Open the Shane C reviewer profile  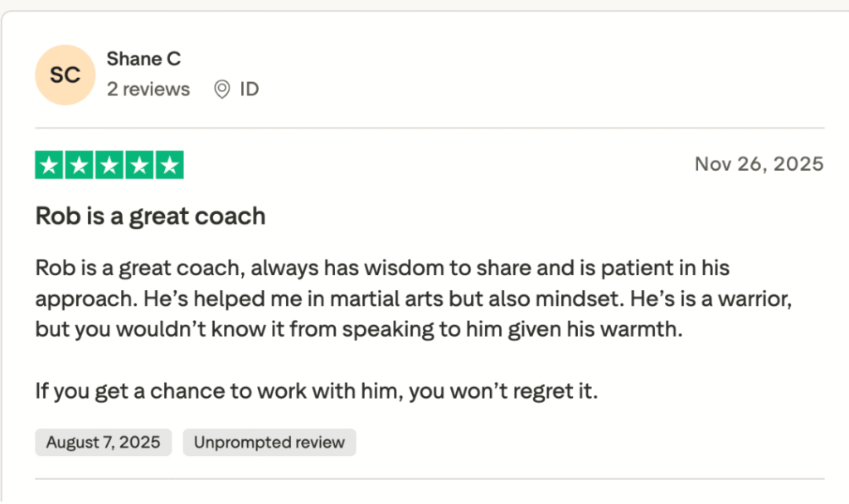[x=143, y=59]
